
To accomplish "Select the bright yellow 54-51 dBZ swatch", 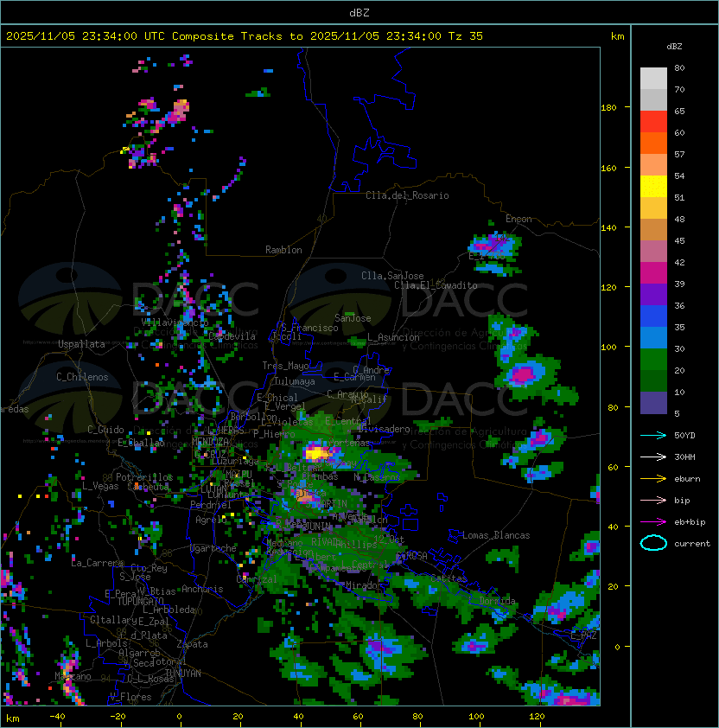I will point(653,187).
